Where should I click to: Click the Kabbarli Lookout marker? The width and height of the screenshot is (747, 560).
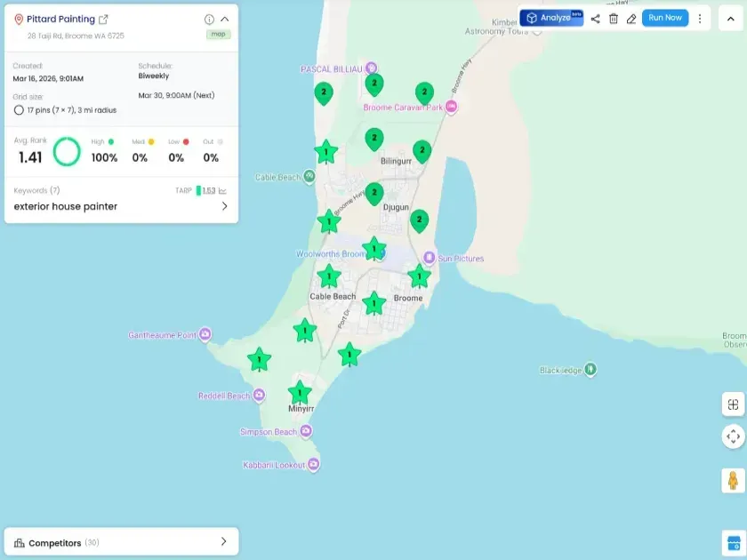pos(313,464)
